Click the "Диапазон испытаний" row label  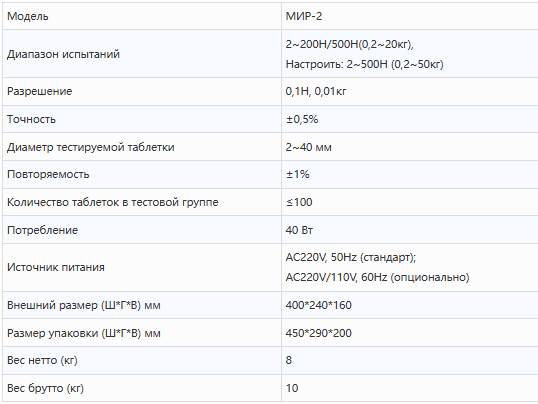pyautogui.click(x=63, y=54)
